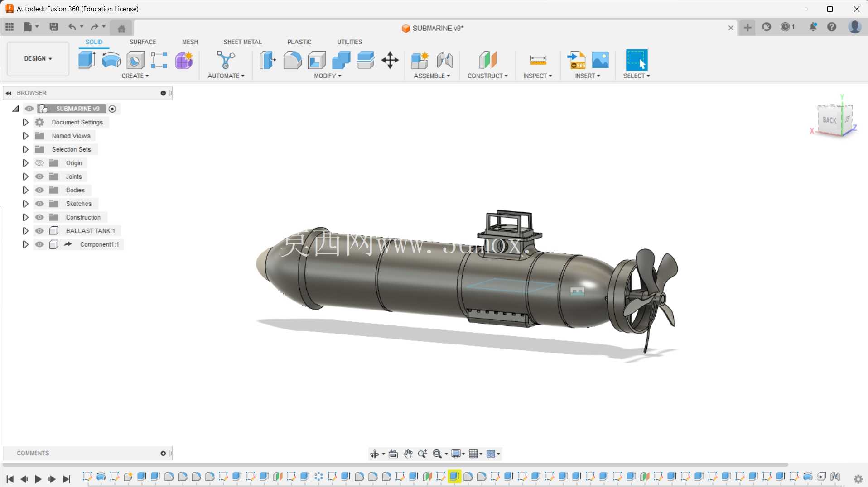This screenshot has width=868, height=487.
Task: Click the purple Create Form icon
Action: pyautogui.click(x=184, y=60)
